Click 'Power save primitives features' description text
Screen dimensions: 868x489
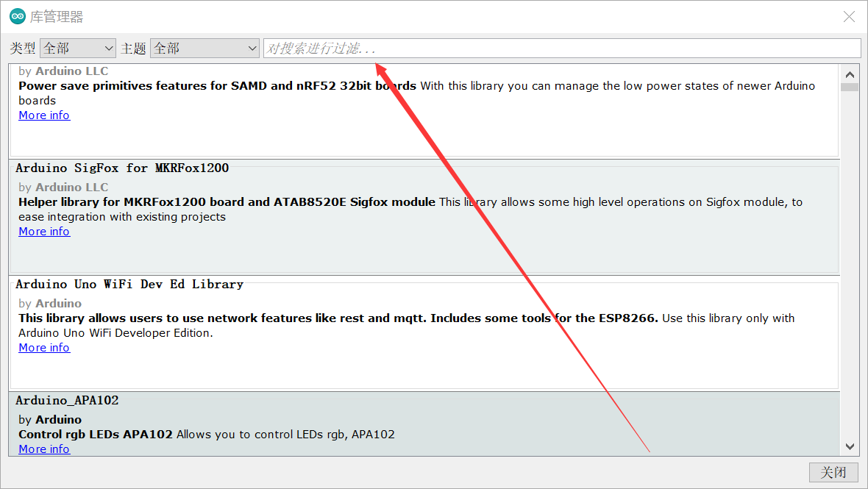pyautogui.click(x=217, y=86)
